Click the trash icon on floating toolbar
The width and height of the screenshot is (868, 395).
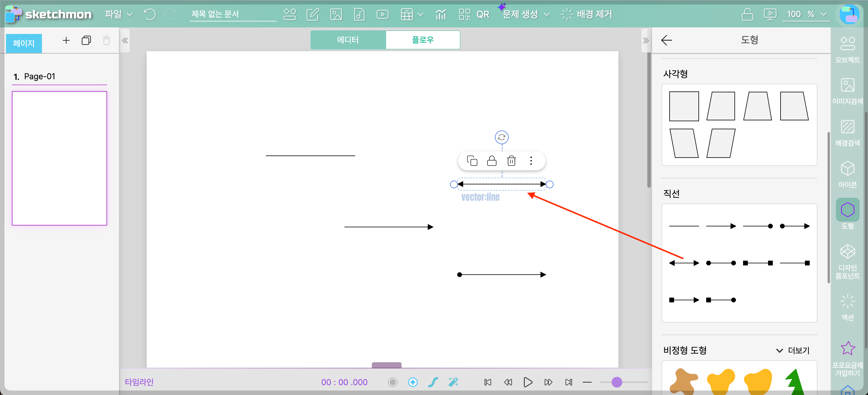511,161
